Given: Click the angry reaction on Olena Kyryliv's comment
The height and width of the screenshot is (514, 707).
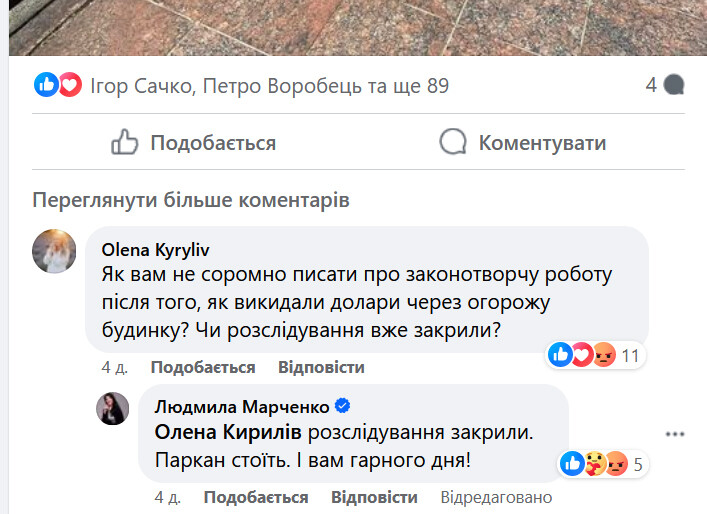Looking at the screenshot, I should pos(605,355).
